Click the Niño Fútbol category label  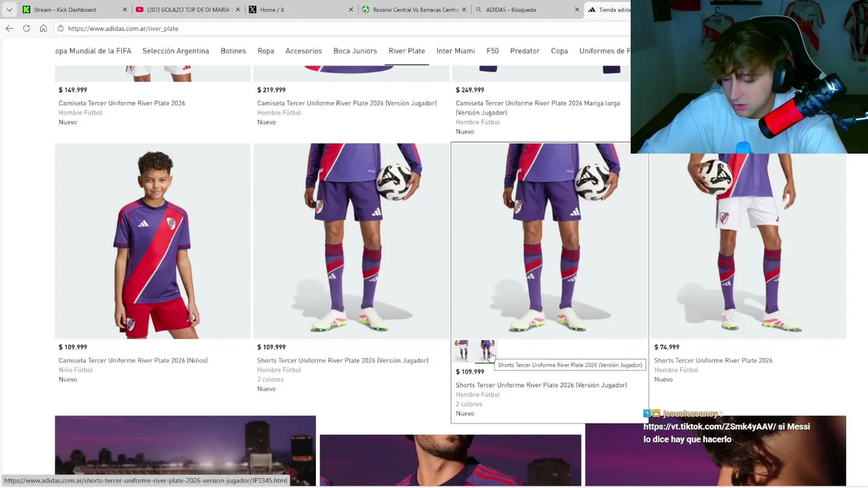point(75,370)
